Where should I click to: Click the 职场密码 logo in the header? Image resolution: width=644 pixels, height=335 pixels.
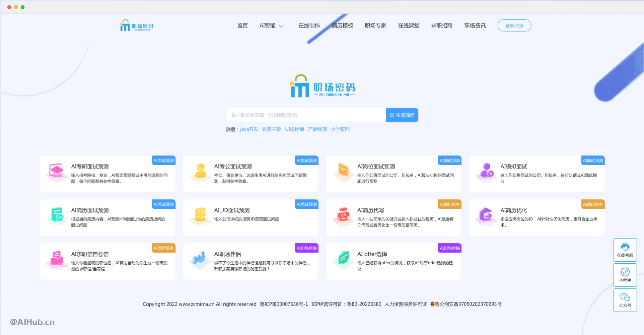click(136, 25)
